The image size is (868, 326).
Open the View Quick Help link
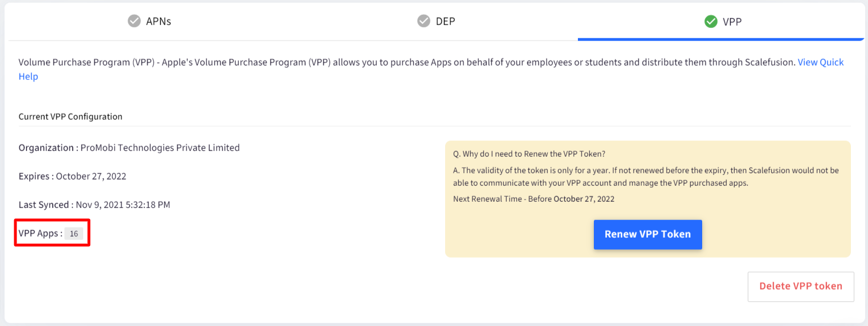820,62
